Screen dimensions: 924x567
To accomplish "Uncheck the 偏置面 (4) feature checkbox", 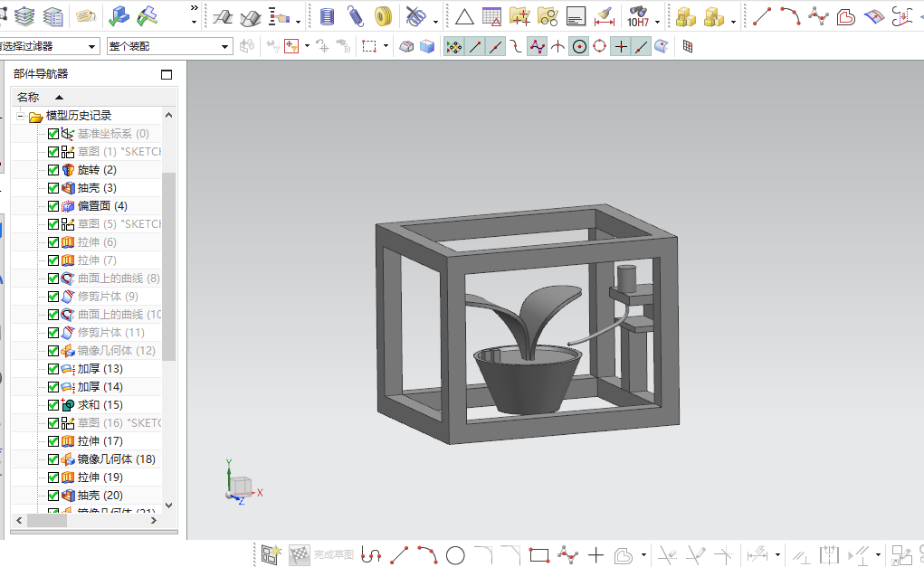I will pos(53,206).
